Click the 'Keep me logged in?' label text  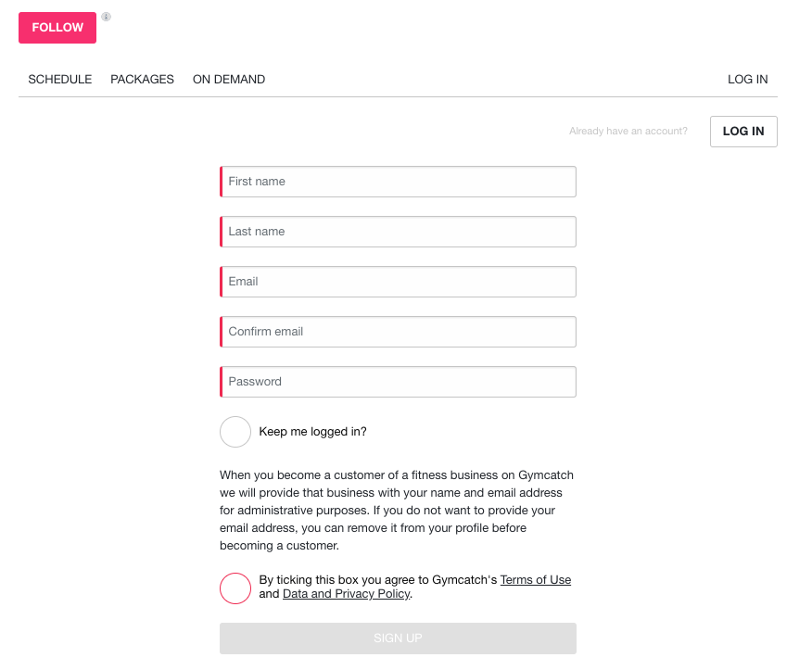[312, 432]
